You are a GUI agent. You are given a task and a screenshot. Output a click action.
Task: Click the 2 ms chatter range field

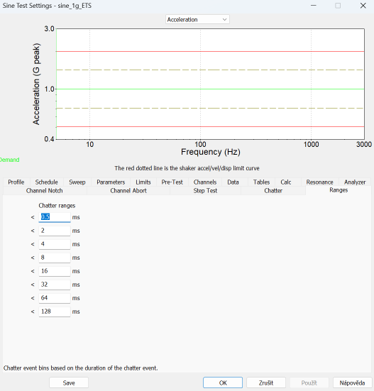click(x=54, y=231)
